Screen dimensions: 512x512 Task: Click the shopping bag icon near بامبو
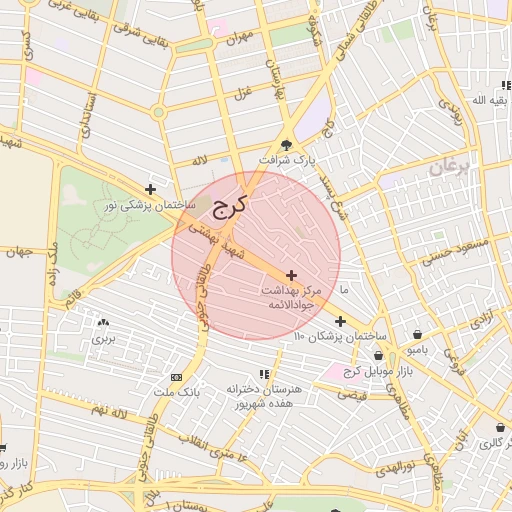(x=417, y=334)
